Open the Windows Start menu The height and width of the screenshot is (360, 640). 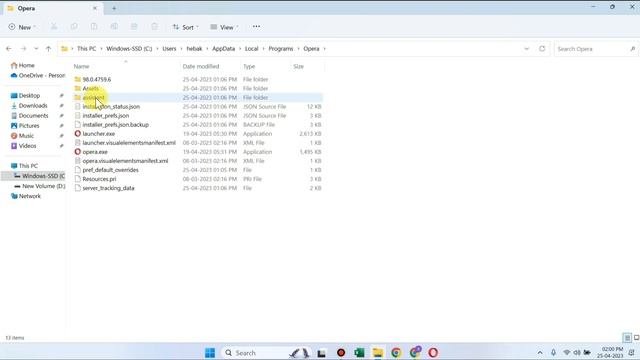[210, 353]
